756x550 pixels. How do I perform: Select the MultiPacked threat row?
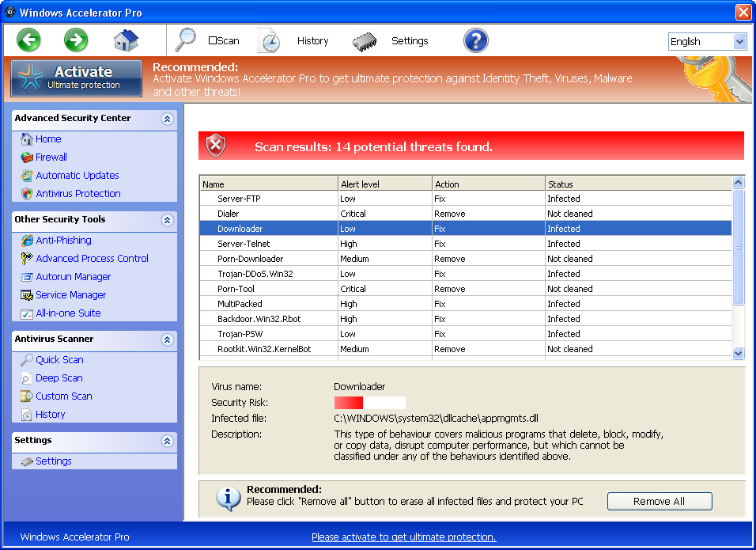click(x=466, y=303)
